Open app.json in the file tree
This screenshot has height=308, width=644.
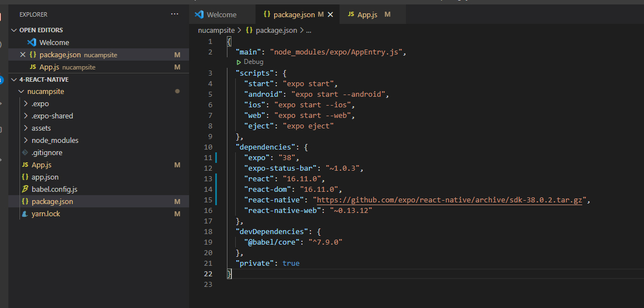[44, 177]
